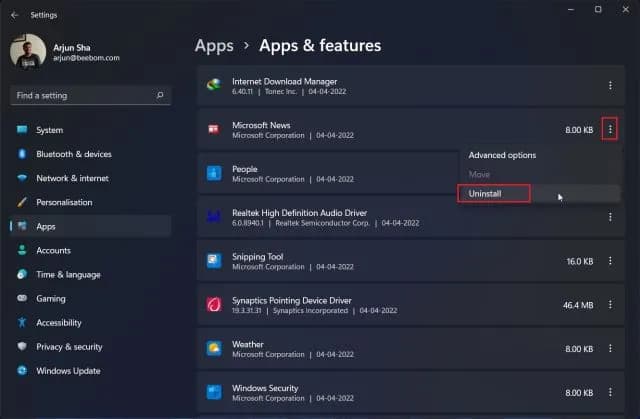Navigate to Windows Update section
The image size is (640, 419).
coord(68,371)
